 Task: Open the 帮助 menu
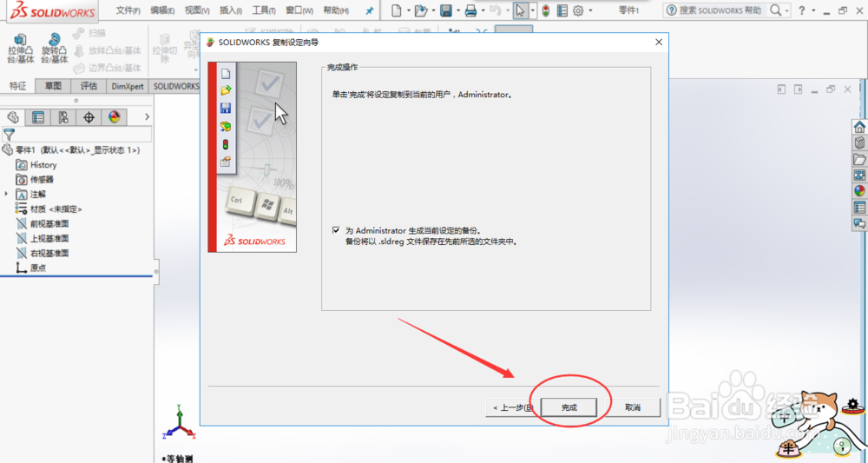pos(335,10)
